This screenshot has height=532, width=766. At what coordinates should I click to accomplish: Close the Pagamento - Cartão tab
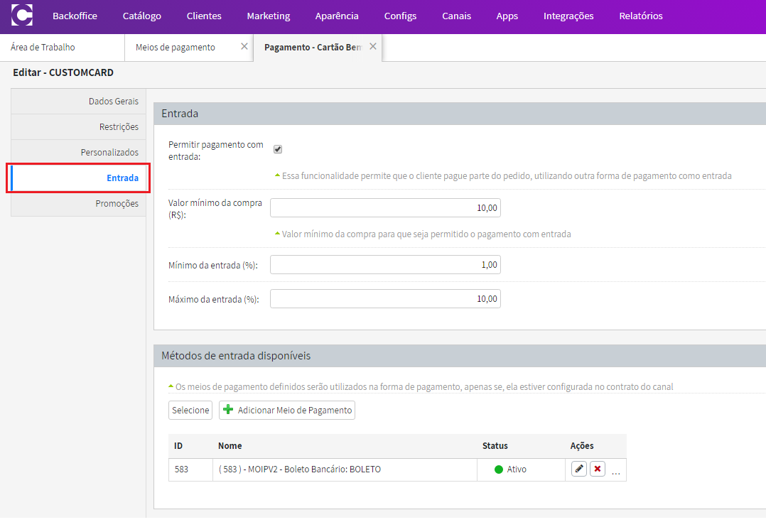point(373,46)
